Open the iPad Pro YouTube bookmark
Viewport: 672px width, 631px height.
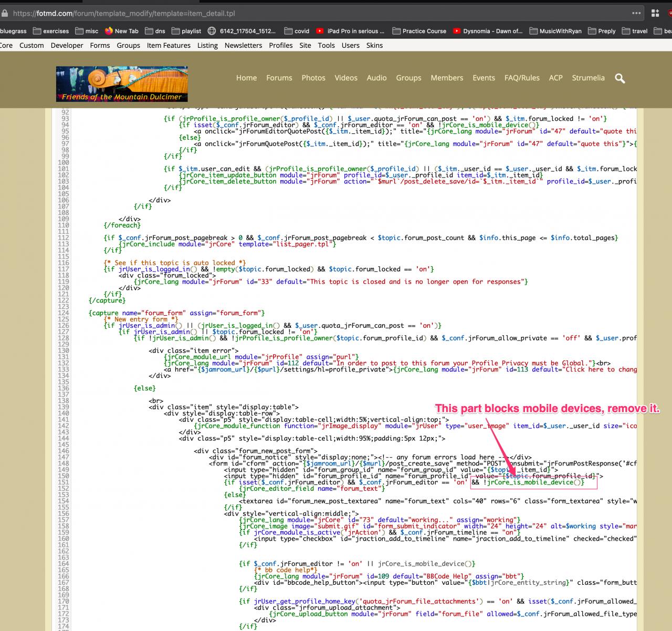[x=350, y=31]
